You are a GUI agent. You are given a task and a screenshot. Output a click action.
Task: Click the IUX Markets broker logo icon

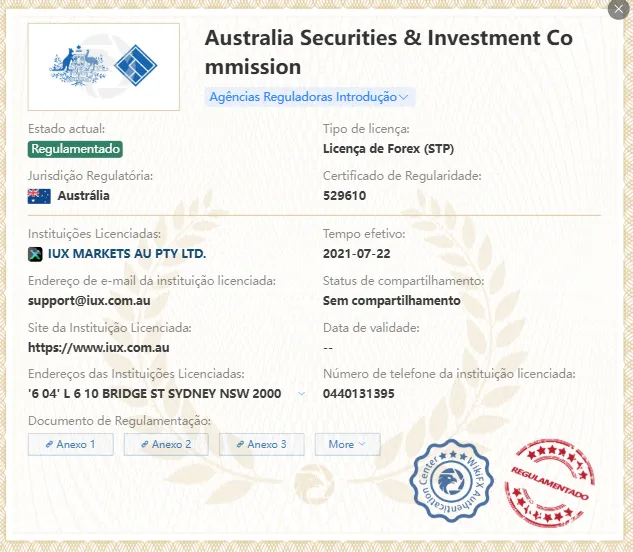click(35, 254)
